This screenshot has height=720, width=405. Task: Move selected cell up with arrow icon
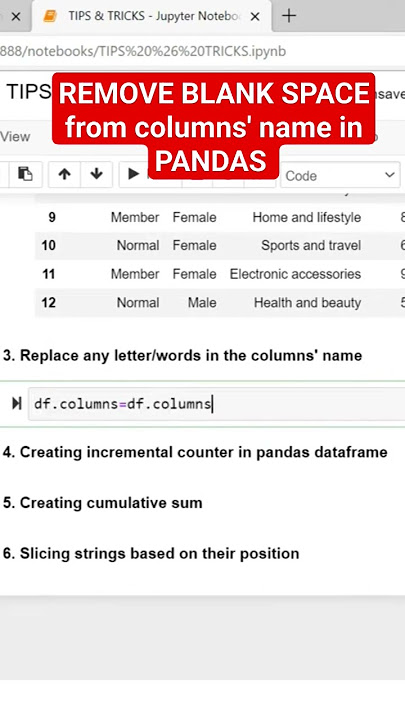[x=64, y=174]
